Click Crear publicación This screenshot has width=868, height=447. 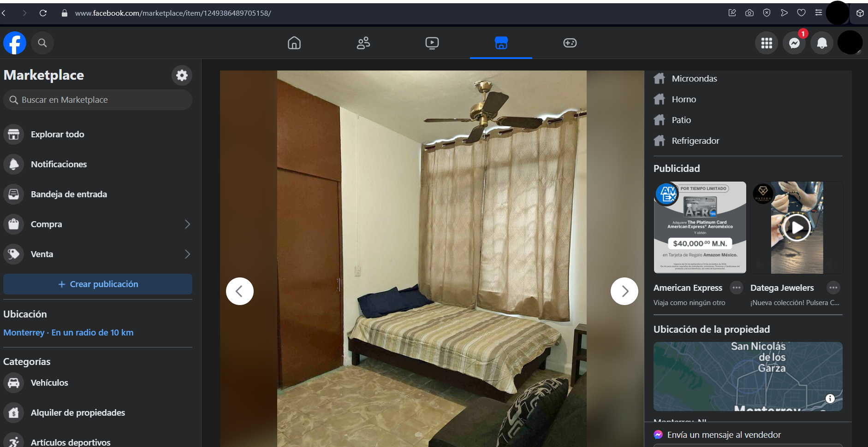(97, 284)
